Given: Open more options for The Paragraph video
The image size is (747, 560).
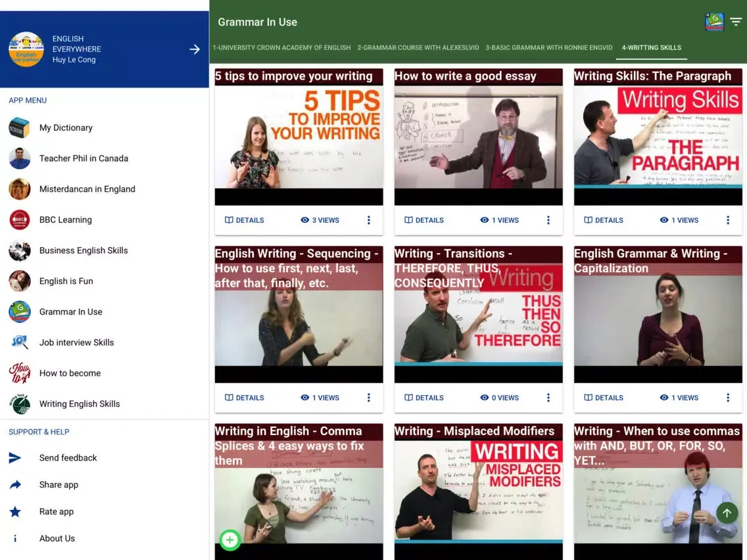Looking at the screenshot, I should [728, 220].
